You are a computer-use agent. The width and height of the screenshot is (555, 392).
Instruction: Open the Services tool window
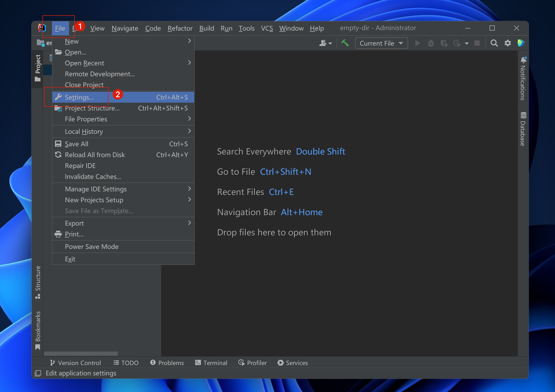[293, 363]
